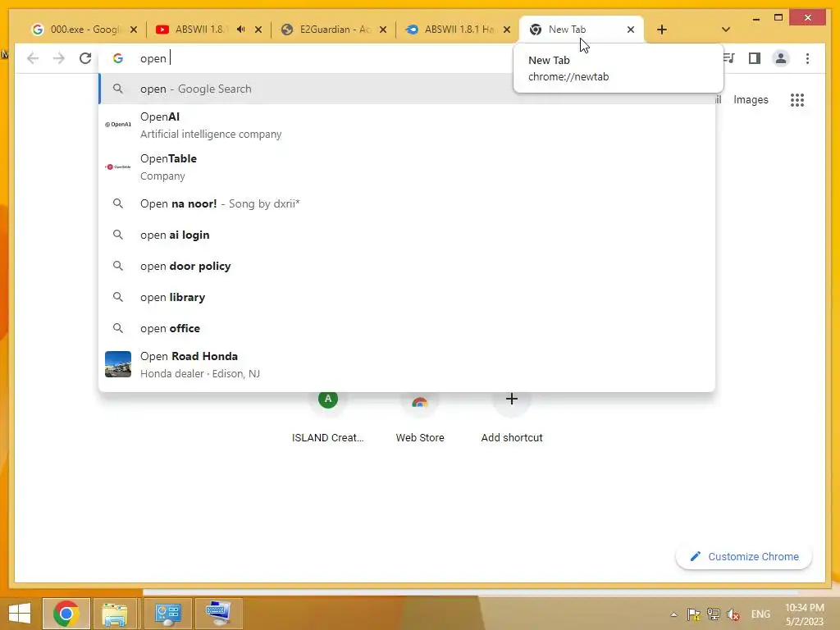The width and height of the screenshot is (840, 630).
Task: Open the profile avatar menu
Action: coord(781,58)
